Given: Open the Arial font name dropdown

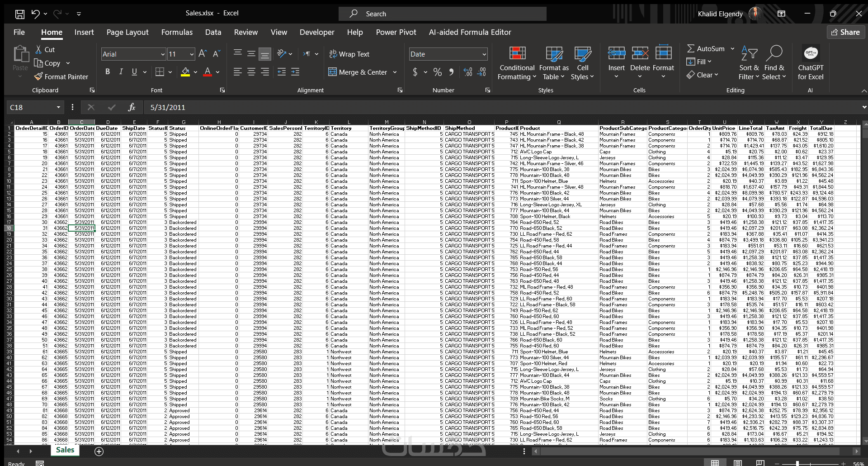Looking at the screenshot, I should 163,54.
